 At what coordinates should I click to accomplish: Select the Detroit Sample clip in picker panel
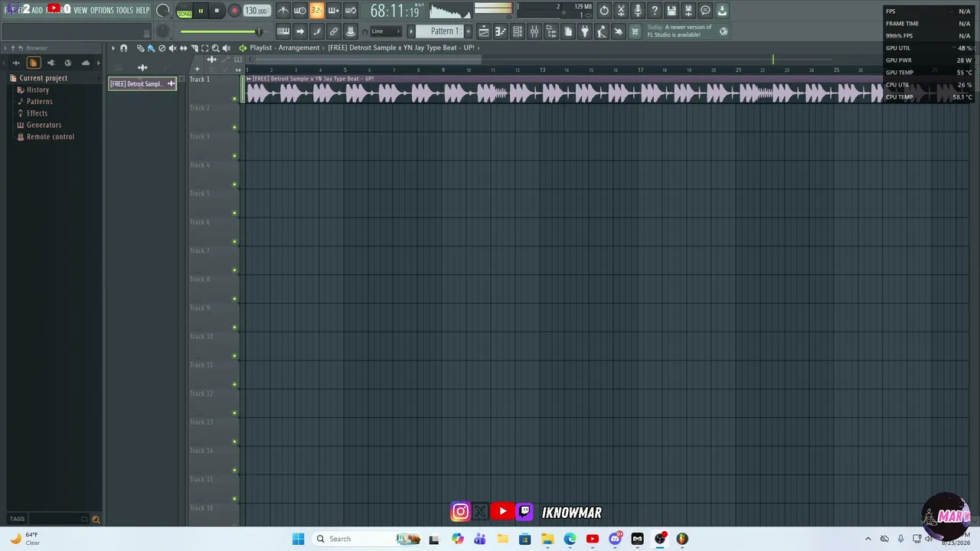coord(142,84)
